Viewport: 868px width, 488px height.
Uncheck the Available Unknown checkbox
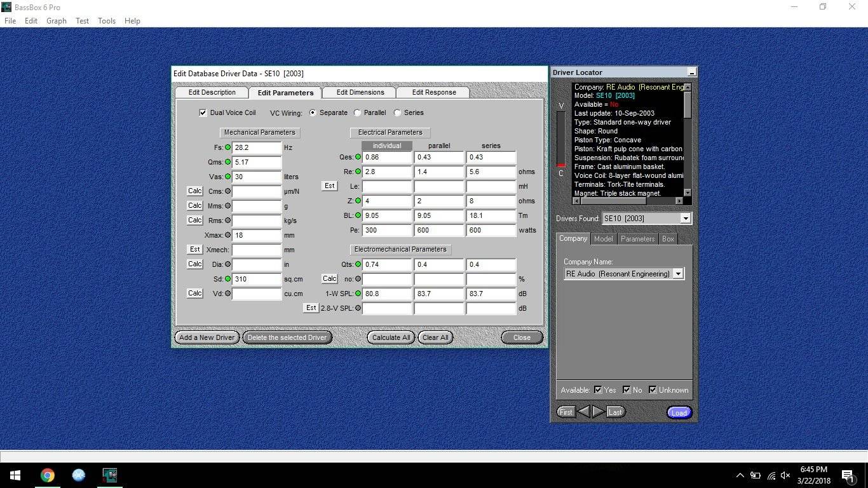coord(653,390)
